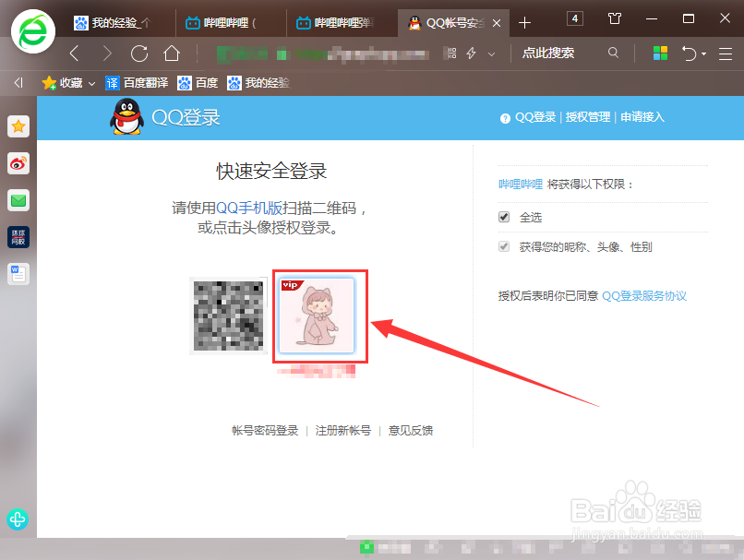Click the teal clover sidebar icon
The width and height of the screenshot is (744, 560).
coord(18,519)
